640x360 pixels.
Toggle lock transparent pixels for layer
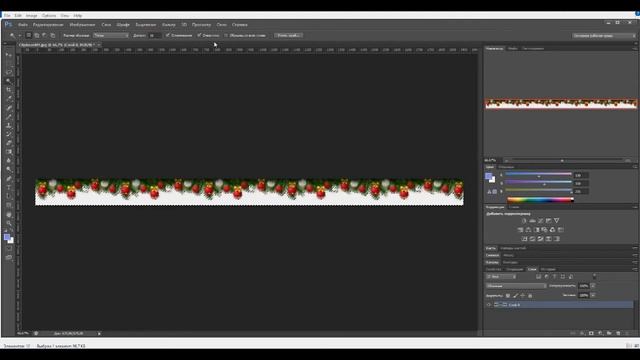point(508,296)
